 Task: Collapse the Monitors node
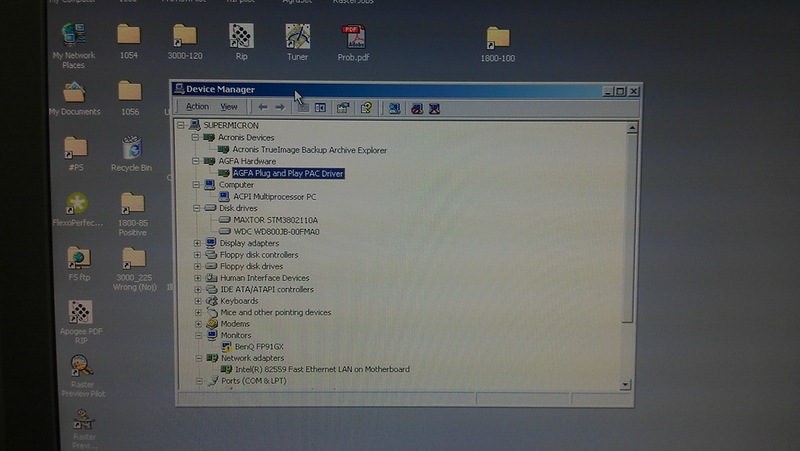click(198, 335)
